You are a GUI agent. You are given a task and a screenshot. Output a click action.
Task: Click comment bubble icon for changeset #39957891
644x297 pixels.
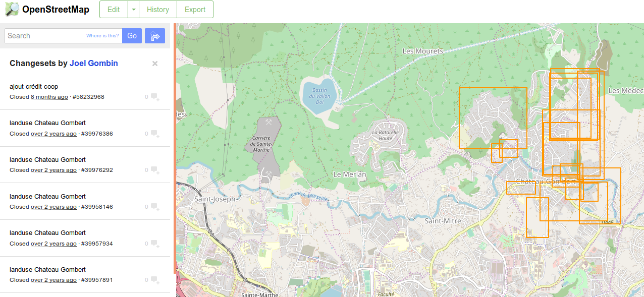[x=155, y=280]
